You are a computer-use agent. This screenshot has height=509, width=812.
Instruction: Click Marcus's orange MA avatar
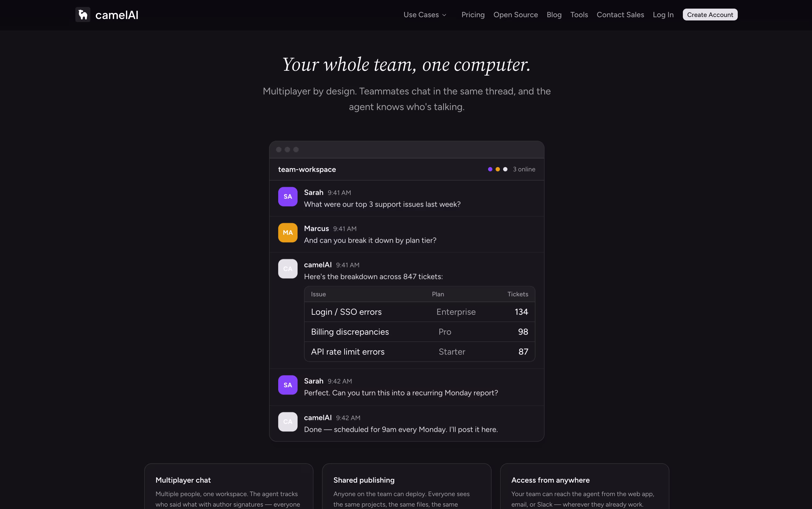[288, 233]
